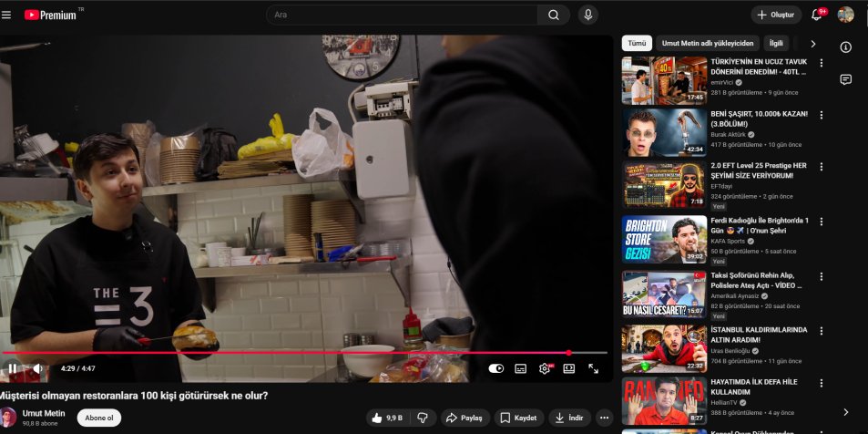Viewport: 868px width, 434px height.
Task: Select Umut Metin adlı yükleyiciden chip
Action: click(708, 43)
